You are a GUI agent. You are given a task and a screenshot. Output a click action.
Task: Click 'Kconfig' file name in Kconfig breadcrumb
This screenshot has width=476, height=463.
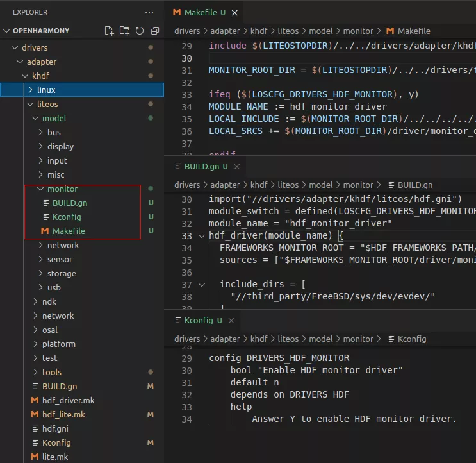coord(412,339)
